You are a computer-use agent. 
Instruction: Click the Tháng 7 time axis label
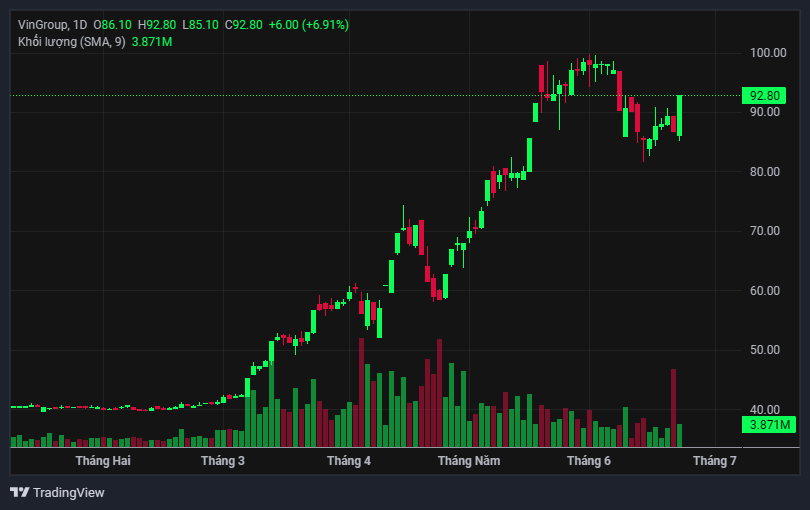click(x=714, y=460)
